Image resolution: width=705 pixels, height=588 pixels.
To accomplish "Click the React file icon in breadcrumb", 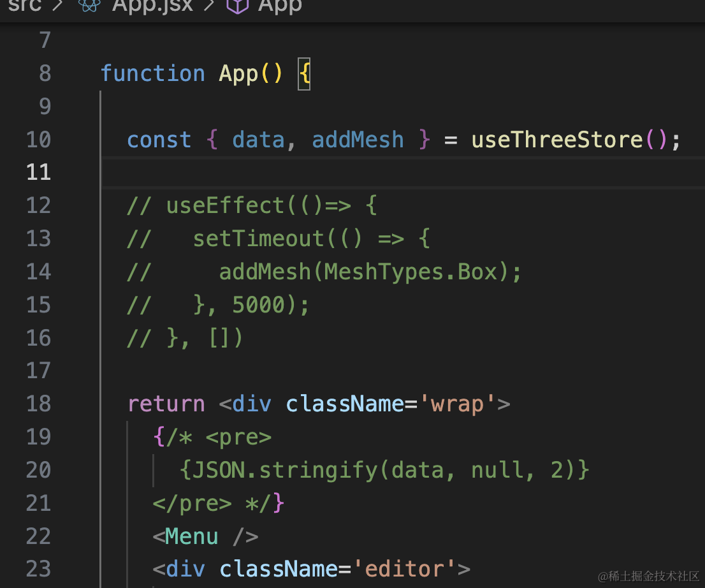I will (89, 5).
